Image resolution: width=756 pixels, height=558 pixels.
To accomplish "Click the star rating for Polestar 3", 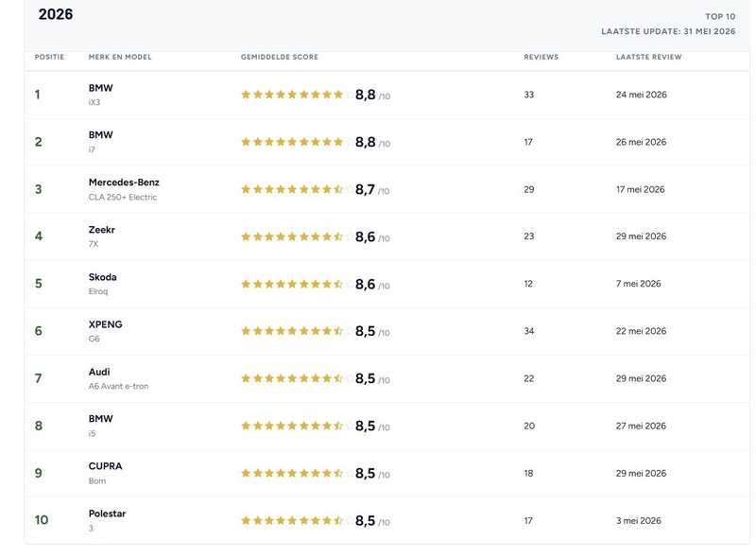I will (298, 520).
